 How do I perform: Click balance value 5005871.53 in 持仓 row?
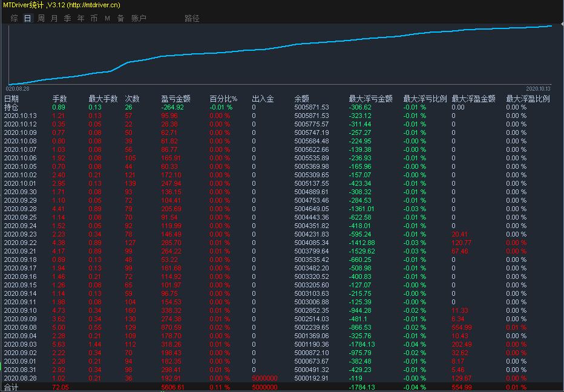pyautogui.click(x=312, y=107)
